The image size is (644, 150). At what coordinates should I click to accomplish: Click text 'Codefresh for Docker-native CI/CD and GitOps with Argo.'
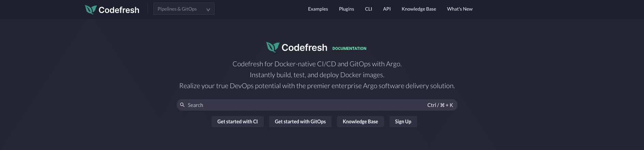click(317, 64)
